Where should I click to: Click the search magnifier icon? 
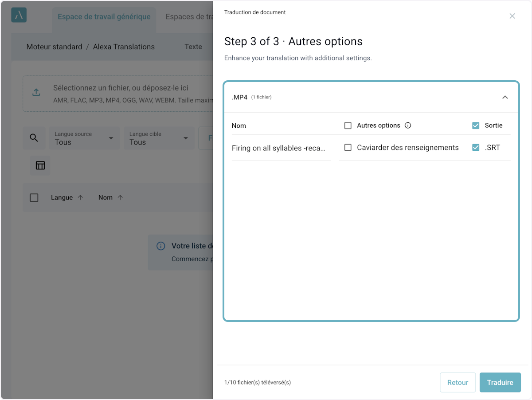coord(34,138)
